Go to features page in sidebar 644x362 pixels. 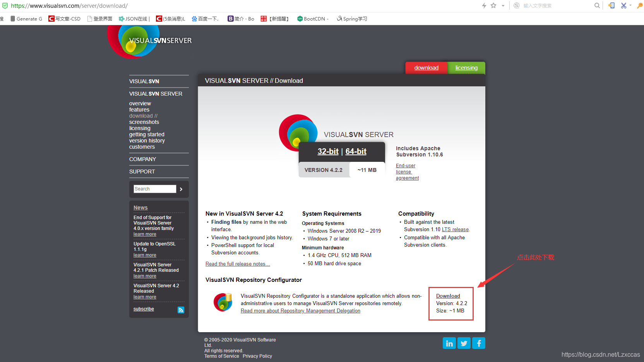pos(139,110)
